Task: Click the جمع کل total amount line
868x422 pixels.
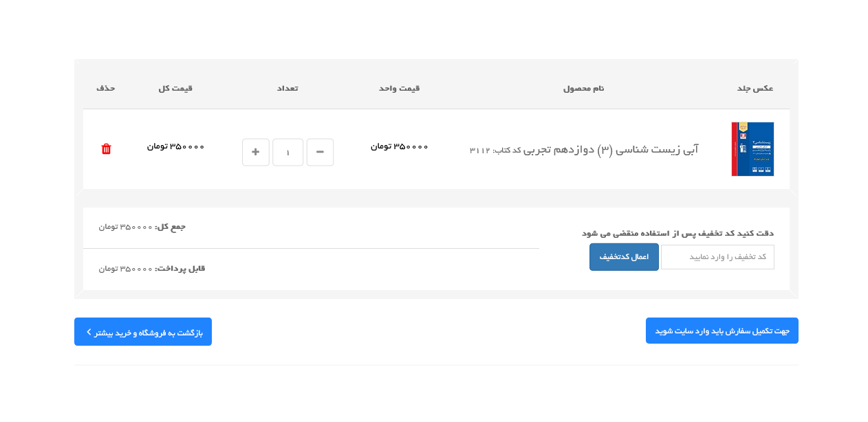Action: tap(142, 227)
